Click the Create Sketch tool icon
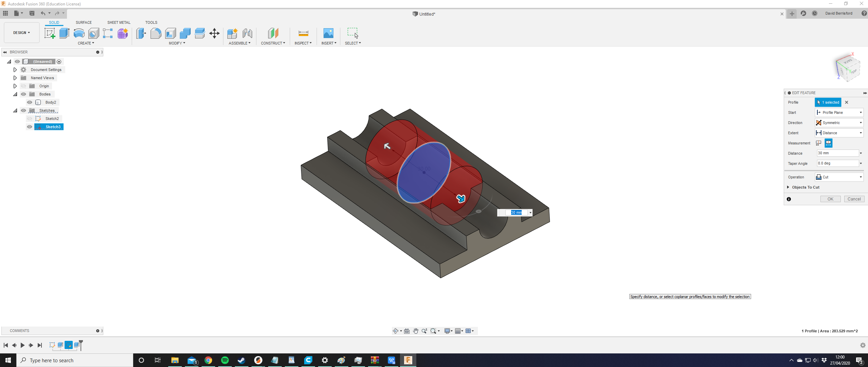This screenshot has width=868, height=367. click(x=50, y=33)
